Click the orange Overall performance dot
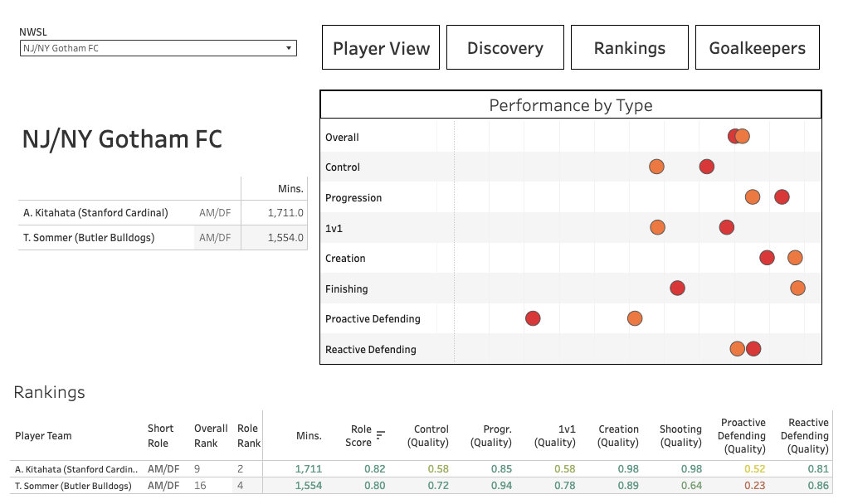This screenshot has width=853, height=504. [743, 136]
